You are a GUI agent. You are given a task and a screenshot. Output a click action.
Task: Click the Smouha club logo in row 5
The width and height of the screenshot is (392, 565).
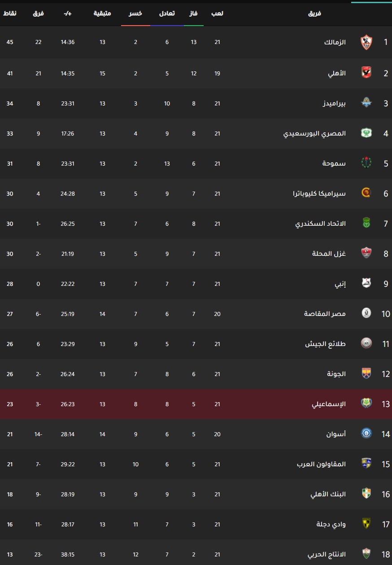coord(366,163)
